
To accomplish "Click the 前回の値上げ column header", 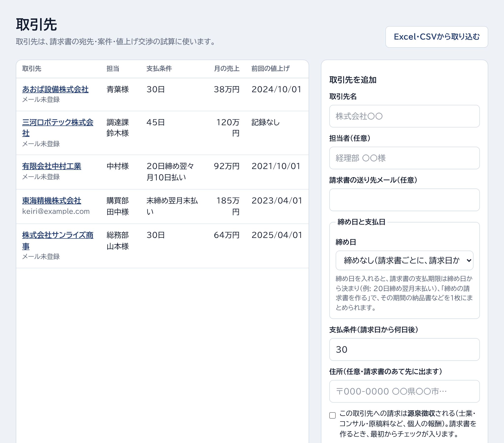I will [x=270, y=69].
